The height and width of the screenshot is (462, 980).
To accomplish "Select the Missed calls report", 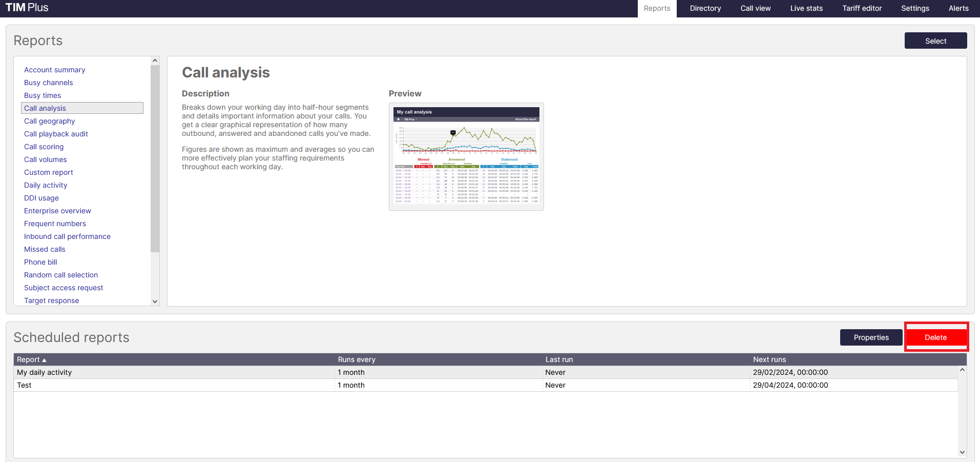I will (x=45, y=249).
